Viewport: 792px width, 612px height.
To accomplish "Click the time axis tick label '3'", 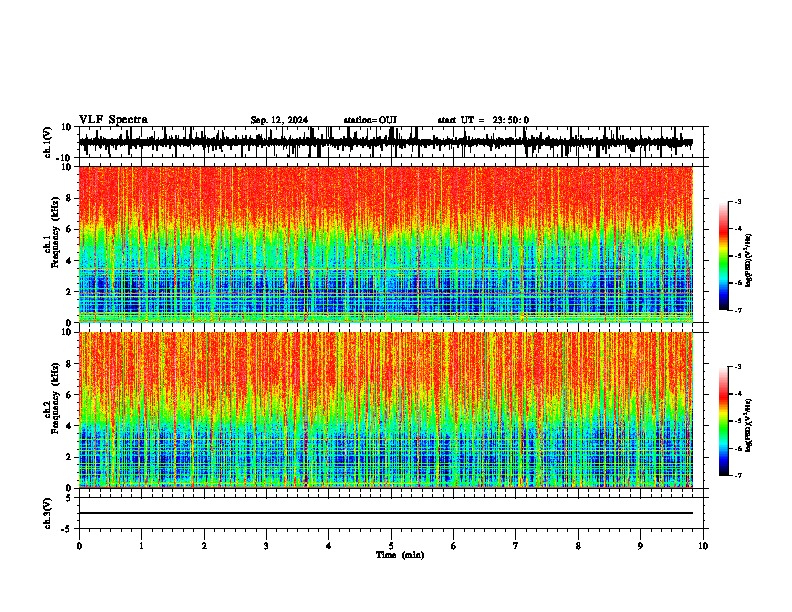I will coord(266,546).
